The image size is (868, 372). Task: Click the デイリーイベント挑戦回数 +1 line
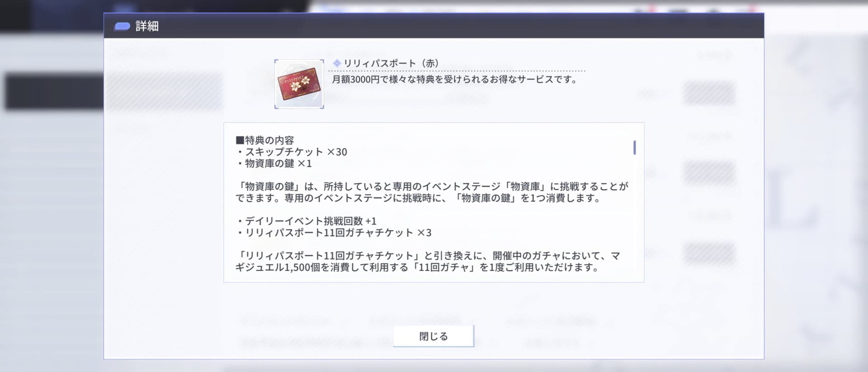pos(306,221)
